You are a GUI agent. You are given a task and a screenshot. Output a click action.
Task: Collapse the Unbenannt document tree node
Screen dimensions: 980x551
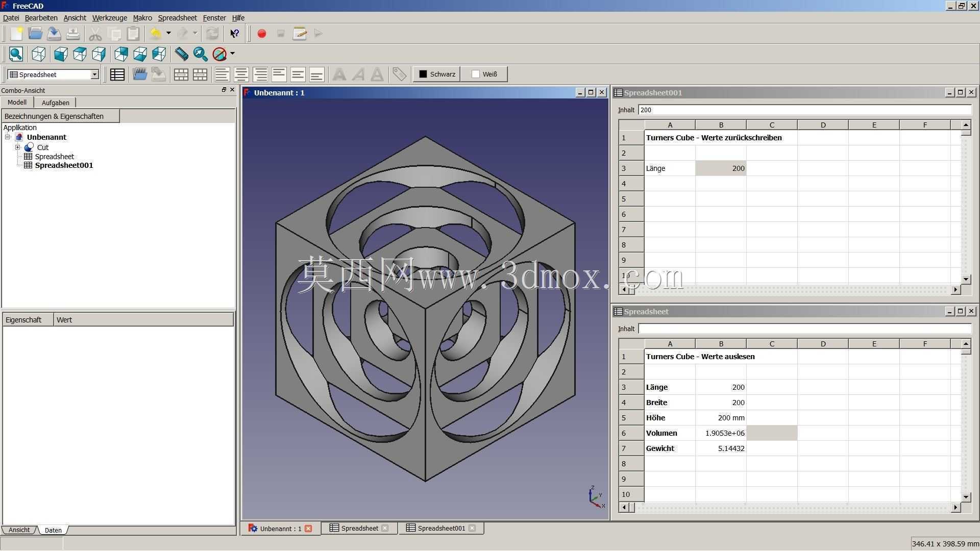click(8, 137)
